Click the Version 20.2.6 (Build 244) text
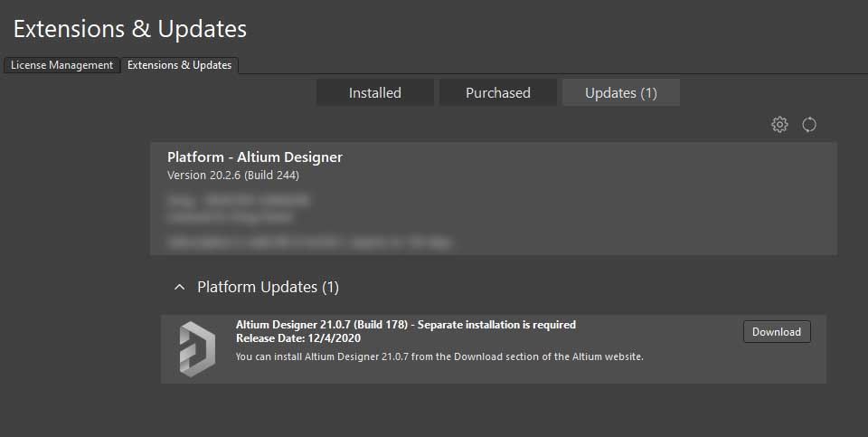 click(x=233, y=175)
